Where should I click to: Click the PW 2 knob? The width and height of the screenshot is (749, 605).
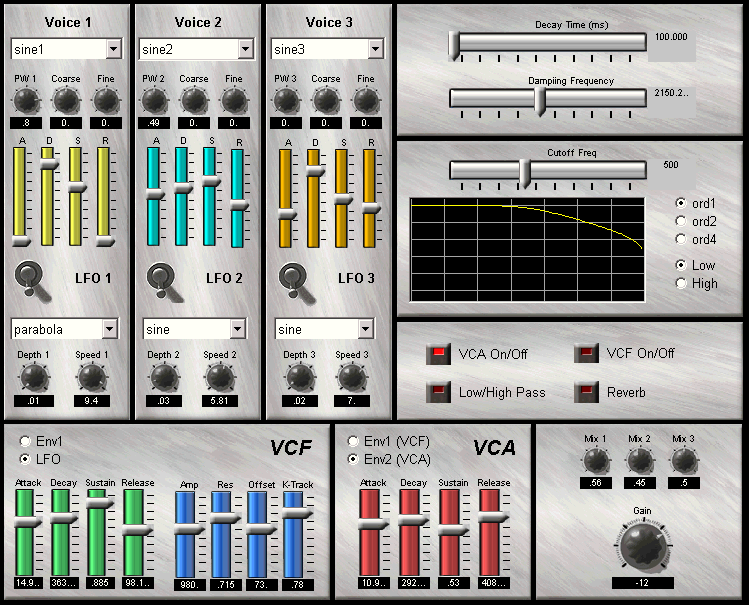point(154,101)
